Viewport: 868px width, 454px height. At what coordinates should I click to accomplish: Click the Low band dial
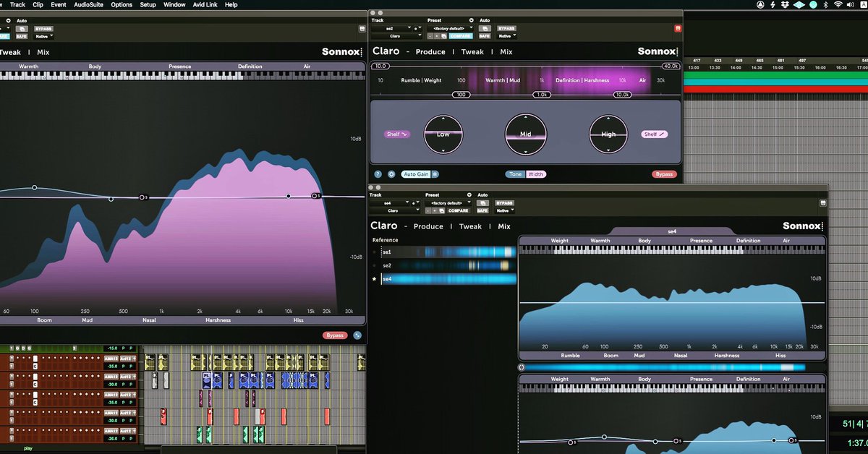[443, 134]
